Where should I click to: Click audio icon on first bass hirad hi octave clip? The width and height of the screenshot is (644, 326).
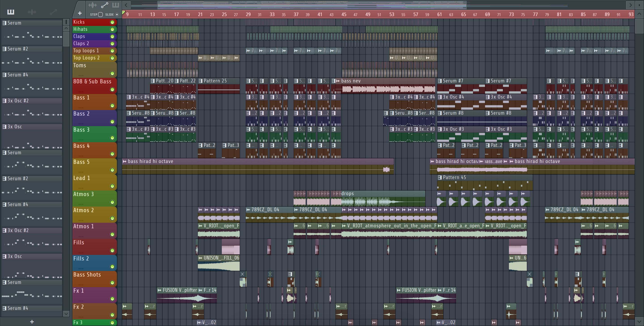[x=125, y=161]
